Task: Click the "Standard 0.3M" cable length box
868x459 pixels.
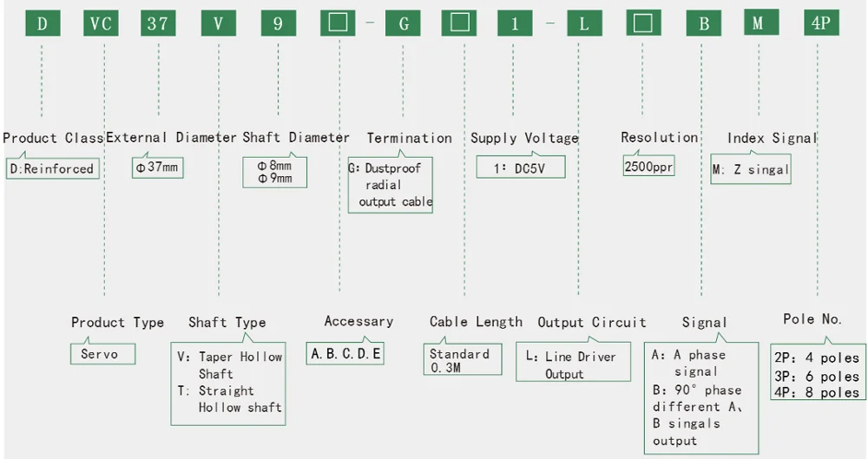Action: pos(463,361)
